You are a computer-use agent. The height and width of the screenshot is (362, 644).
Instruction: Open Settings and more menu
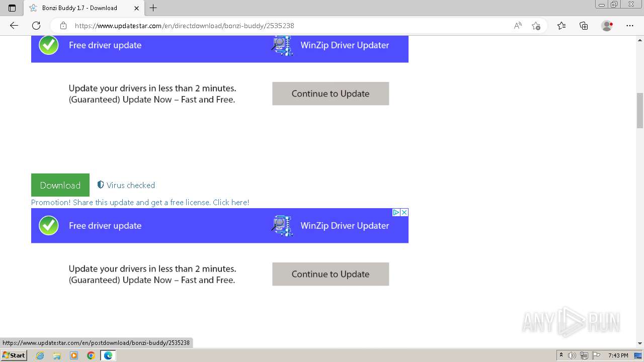coord(630,26)
